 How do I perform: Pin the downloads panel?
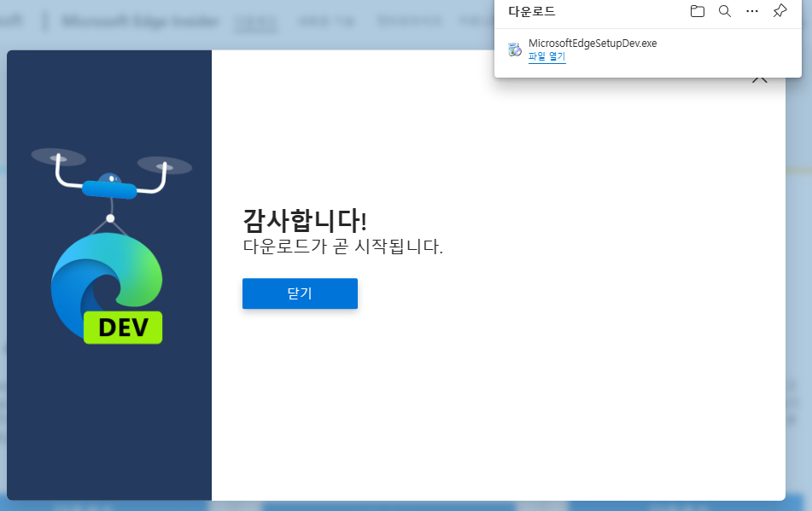point(780,11)
